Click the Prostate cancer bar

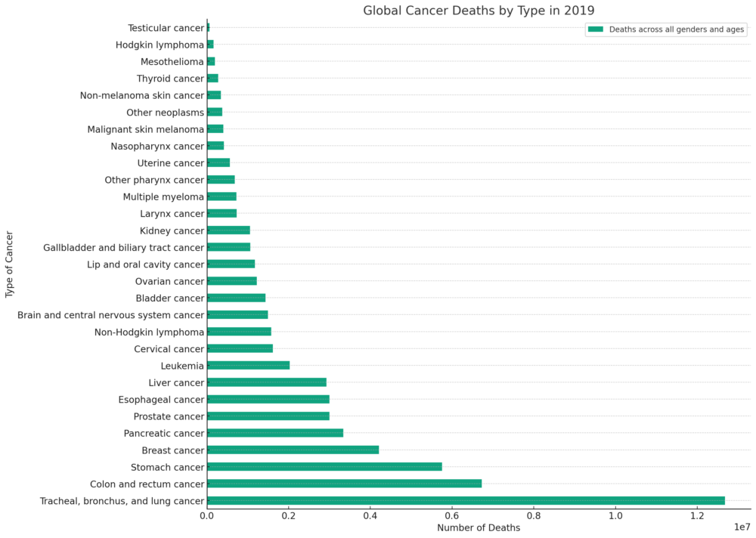[268, 416]
